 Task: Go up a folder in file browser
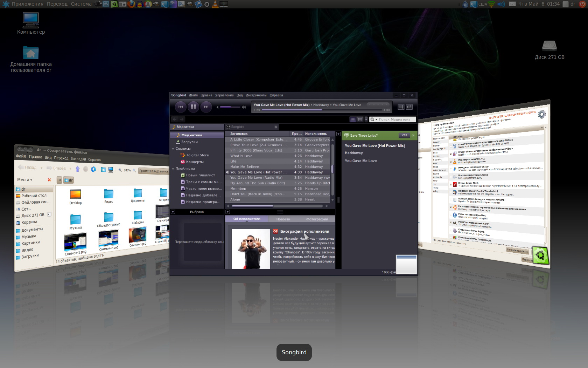tap(77, 169)
